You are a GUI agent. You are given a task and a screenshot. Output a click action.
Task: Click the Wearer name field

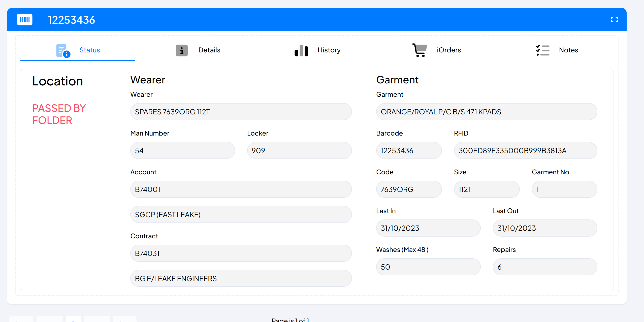coord(241,112)
